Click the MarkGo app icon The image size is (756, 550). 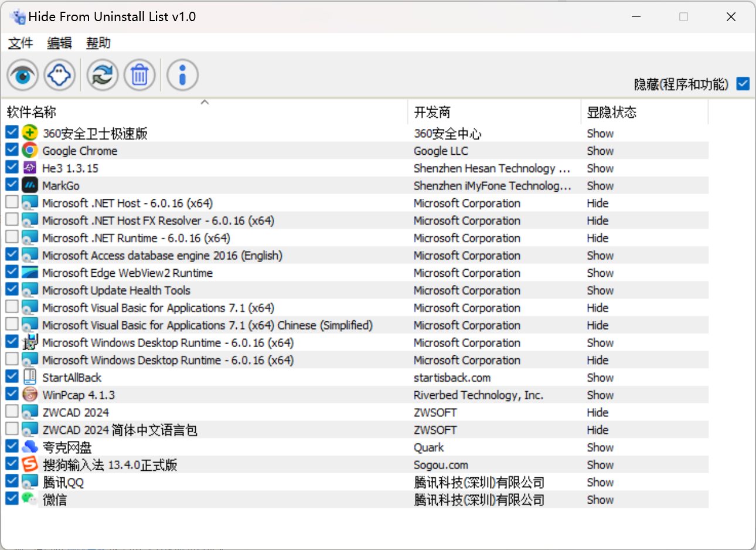30,185
